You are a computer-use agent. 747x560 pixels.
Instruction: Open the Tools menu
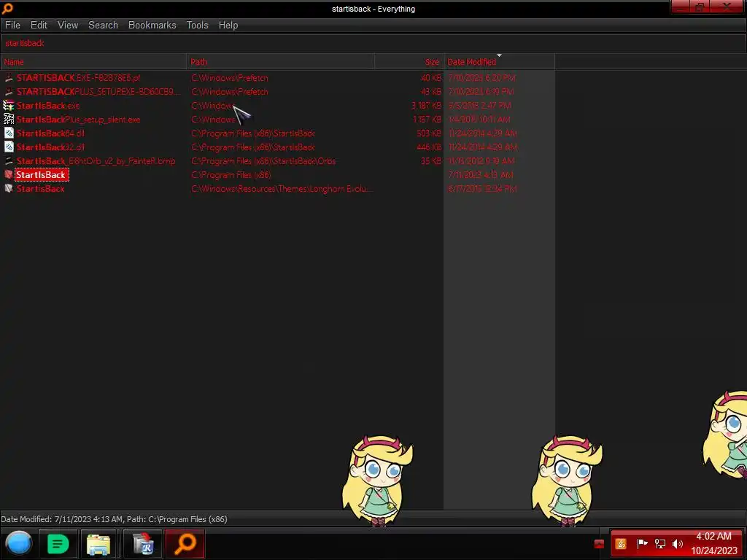coord(197,26)
